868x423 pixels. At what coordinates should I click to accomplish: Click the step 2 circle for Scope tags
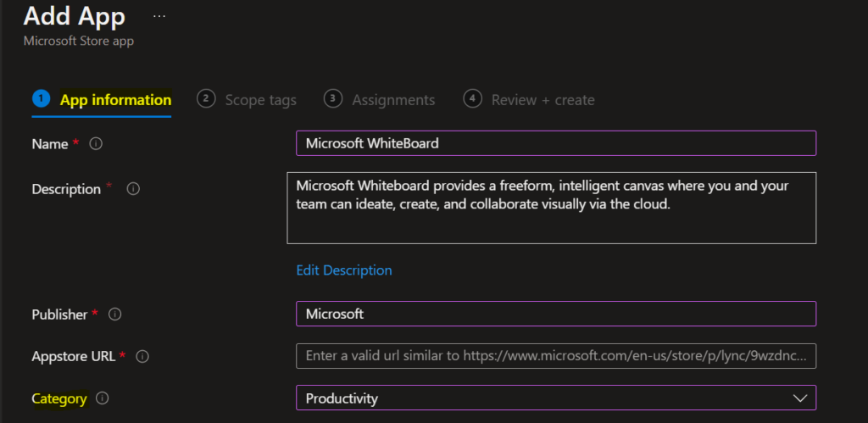click(x=205, y=99)
